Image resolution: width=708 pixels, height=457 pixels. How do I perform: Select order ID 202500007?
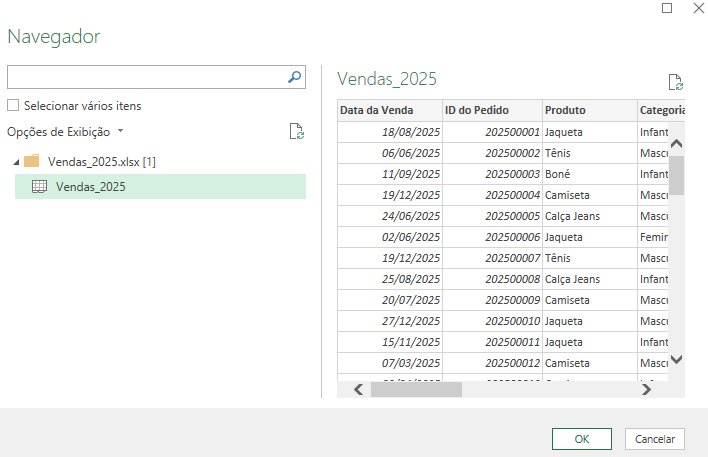pos(492,258)
